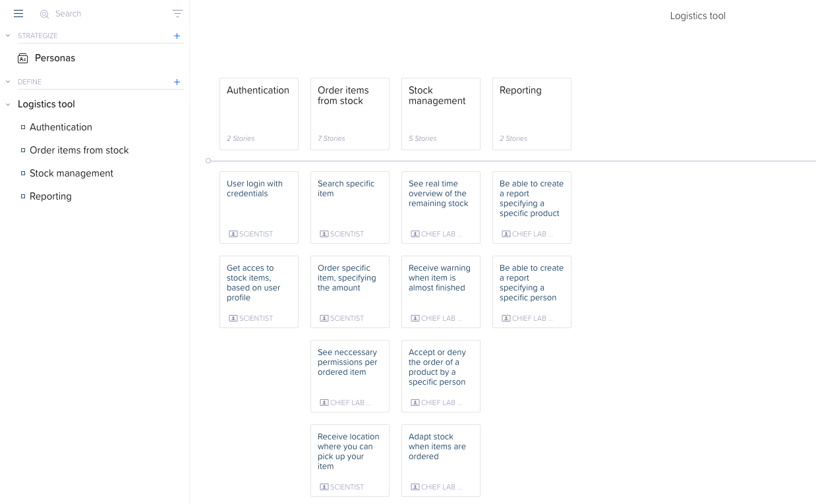Open the hamburger menu icon

point(18,14)
